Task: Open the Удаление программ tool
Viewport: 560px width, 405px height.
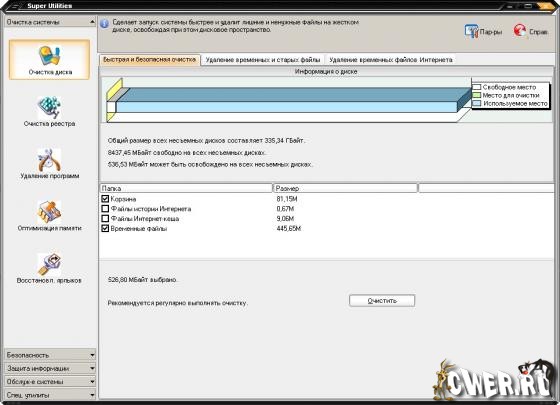Action: point(49,164)
